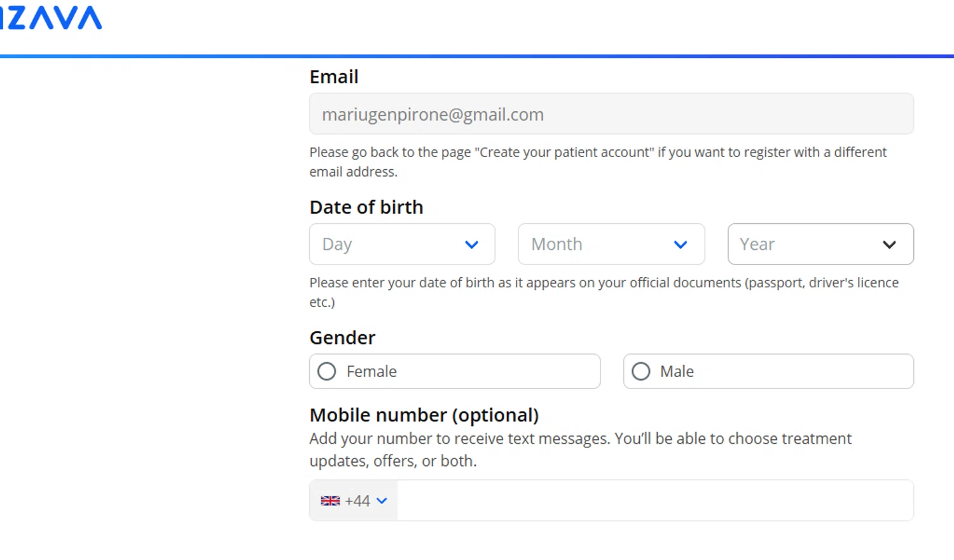This screenshot has height=560, width=954.
Task: Click the Year field chevron arrow
Action: (x=889, y=245)
